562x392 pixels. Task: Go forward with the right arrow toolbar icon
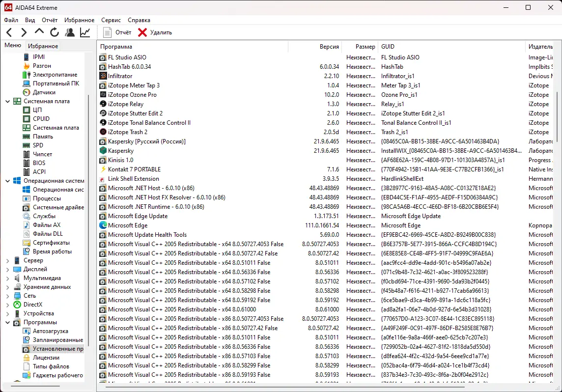[24, 32]
